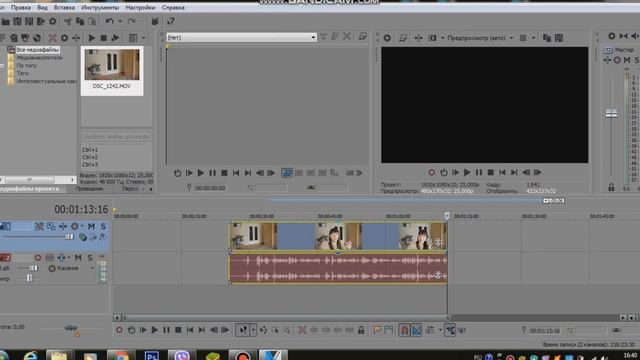Viewport: 640px width, 360px height.
Task: Open project folder icon in main toolbar
Action: pos(5,21)
